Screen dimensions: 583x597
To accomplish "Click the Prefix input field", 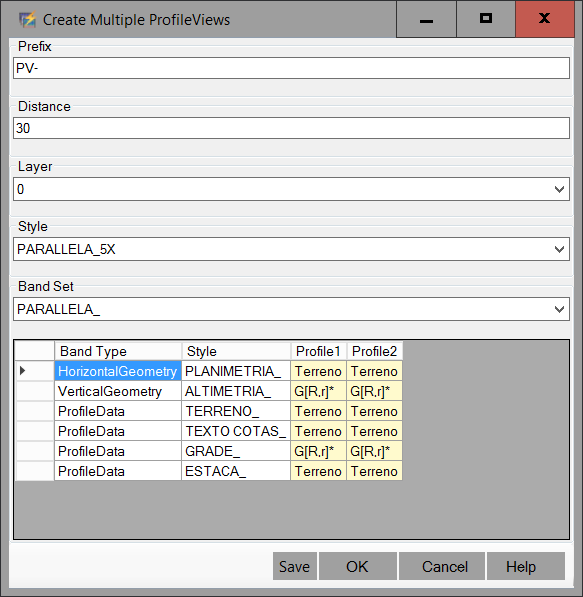I will 291,68.
